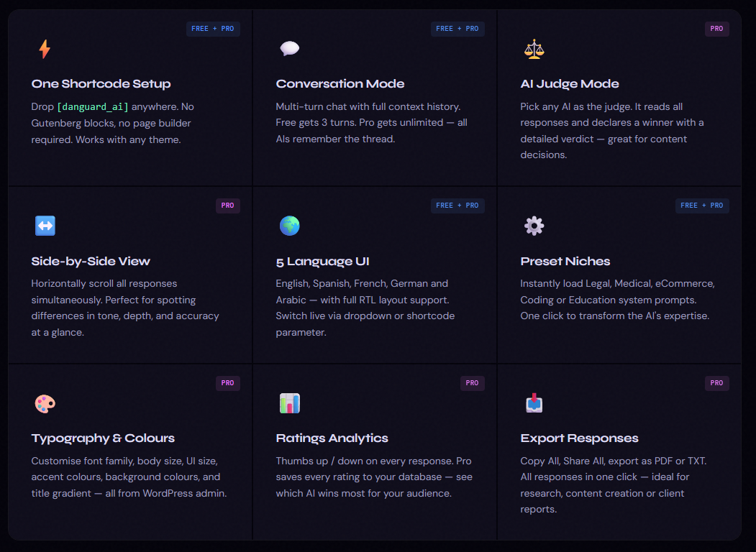Click the lightning bolt icon
Image resolution: width=756 pixels, height=552 pixels.
(45, 49)
